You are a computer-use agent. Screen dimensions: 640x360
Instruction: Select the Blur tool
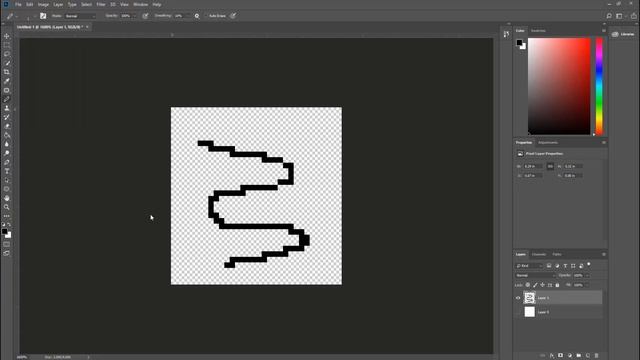(x=7, y=144)
